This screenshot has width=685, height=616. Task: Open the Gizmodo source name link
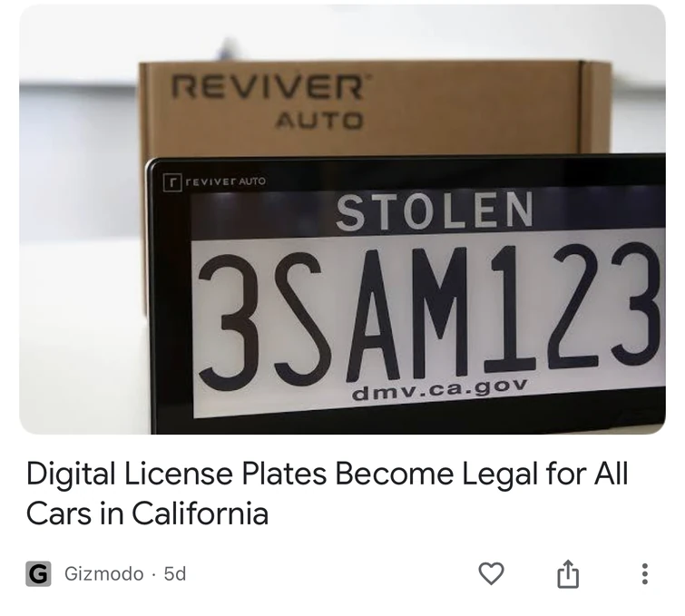click(104, 573)
